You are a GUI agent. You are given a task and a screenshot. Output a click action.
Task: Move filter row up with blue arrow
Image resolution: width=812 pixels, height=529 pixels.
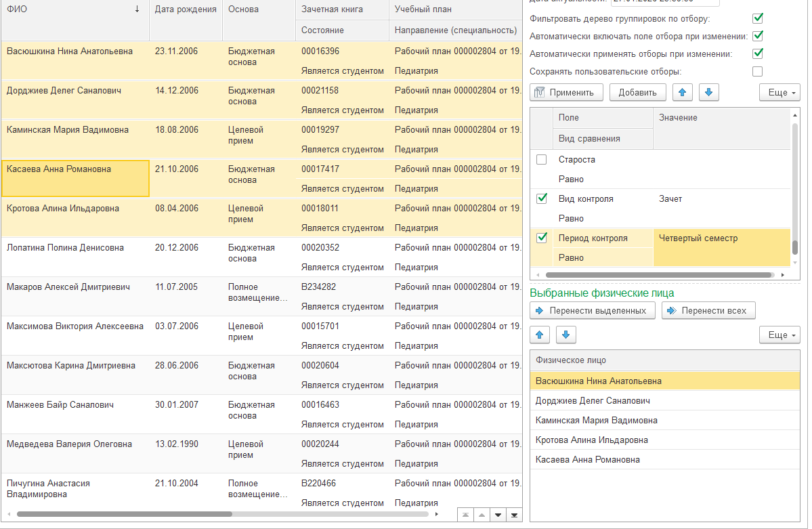pyautogui.click(x=685, y=92)
